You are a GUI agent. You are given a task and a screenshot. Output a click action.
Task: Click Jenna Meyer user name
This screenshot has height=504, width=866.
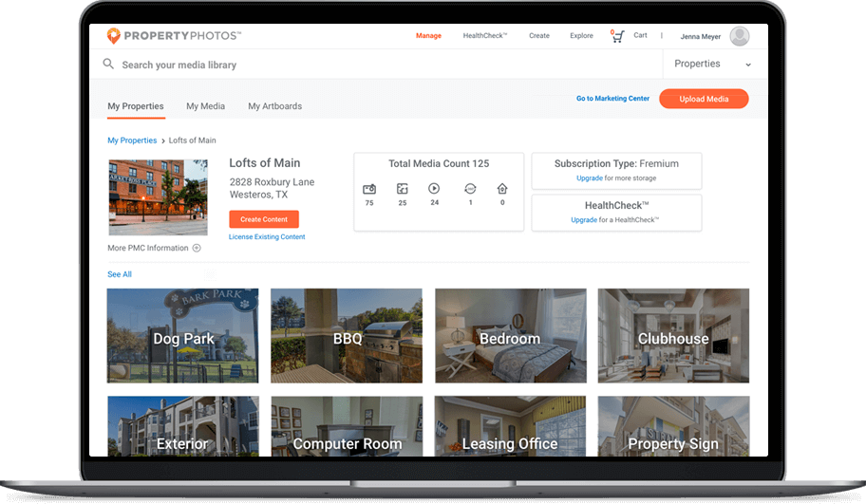[701, 36]
